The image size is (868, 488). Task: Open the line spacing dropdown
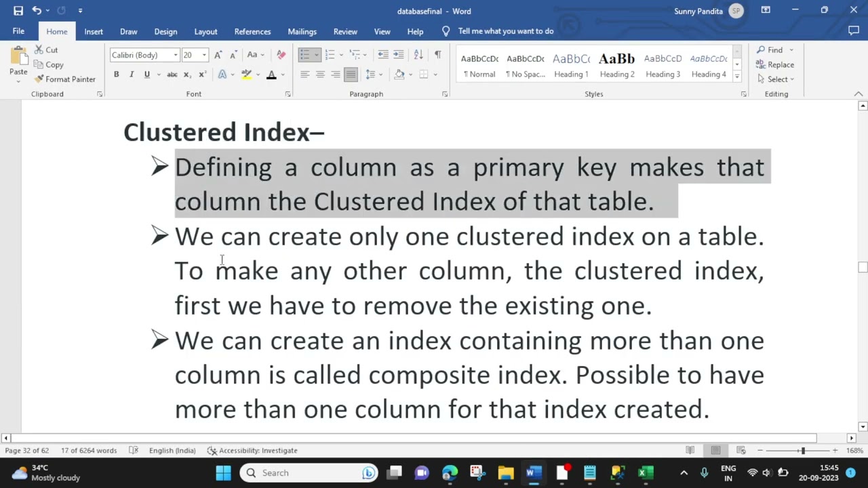[373, 75]
